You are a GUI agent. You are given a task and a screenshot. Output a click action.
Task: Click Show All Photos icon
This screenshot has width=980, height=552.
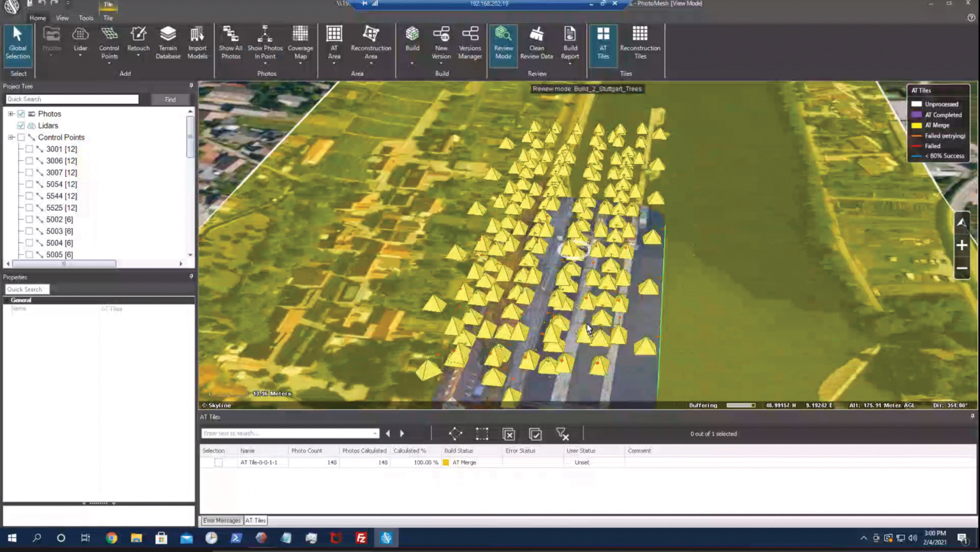230,42
